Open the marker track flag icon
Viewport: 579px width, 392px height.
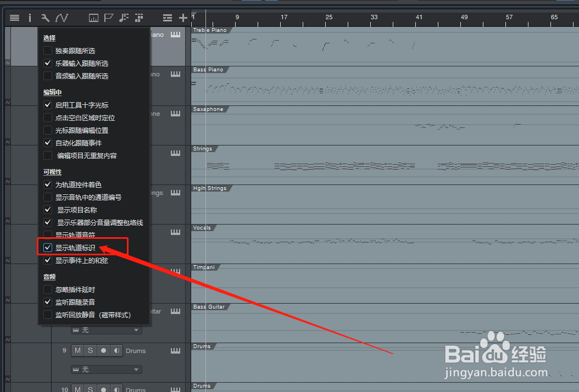click(x=109, y=18)
